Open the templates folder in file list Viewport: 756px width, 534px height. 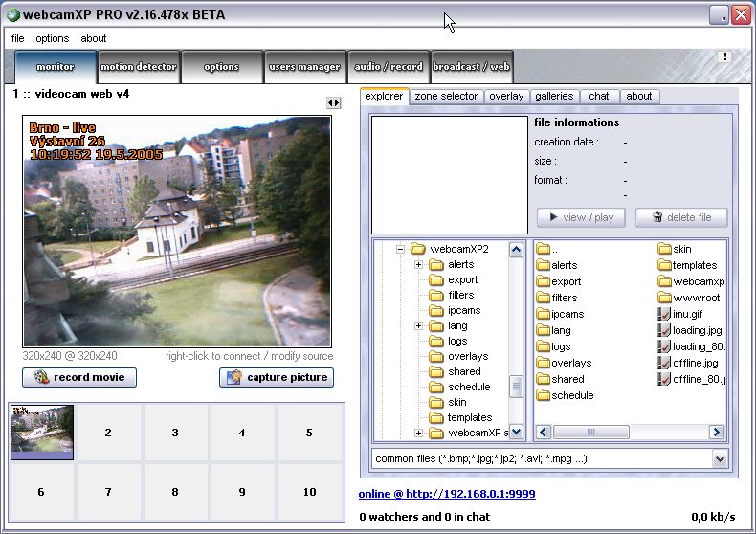(x=688, y=265)
